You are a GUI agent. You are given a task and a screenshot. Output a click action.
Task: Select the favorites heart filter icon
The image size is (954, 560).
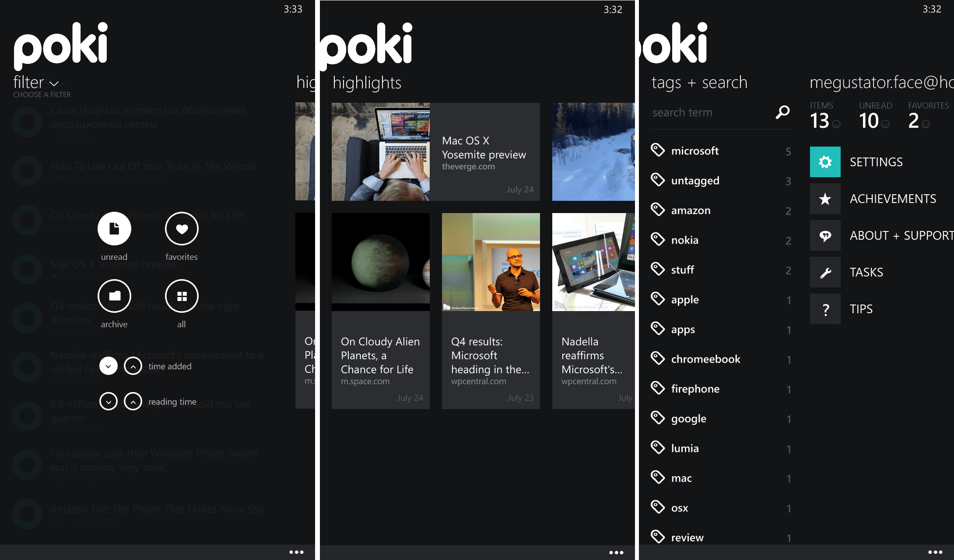[x=182, y=228]
